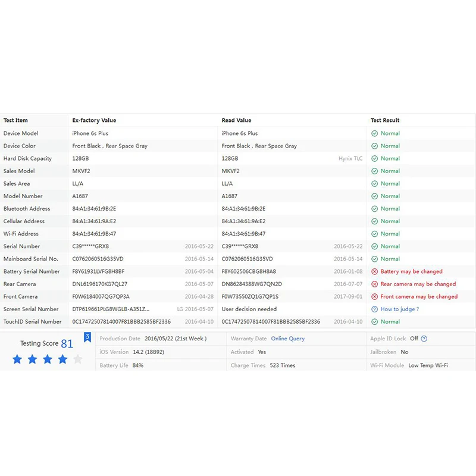Click the green check icon for Sales Area
Image resolution: width=476 pixels, height=476 pixels.
[x=375, y=184]
